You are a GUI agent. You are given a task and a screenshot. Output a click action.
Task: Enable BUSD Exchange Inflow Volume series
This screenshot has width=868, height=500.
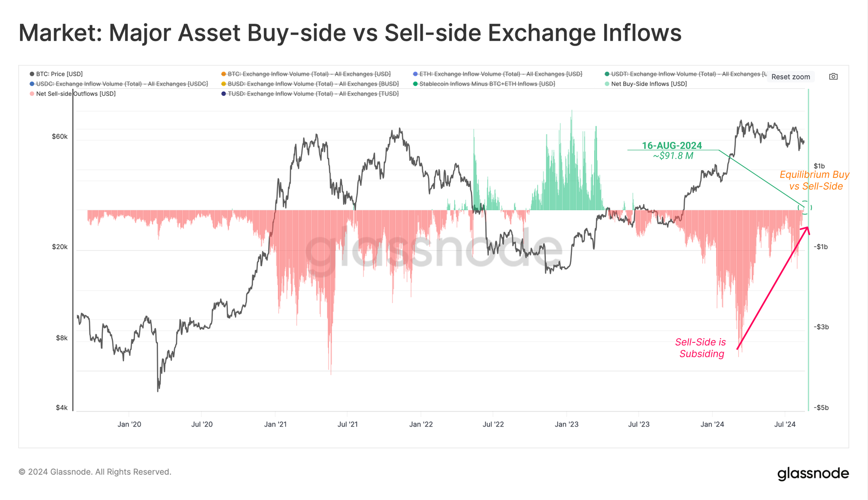point(310,84)
